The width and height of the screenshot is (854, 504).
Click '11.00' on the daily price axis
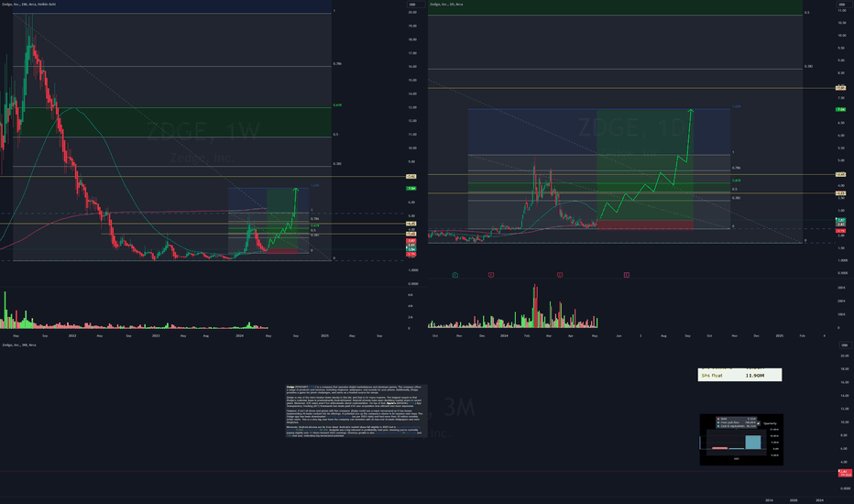click(841, 10)
